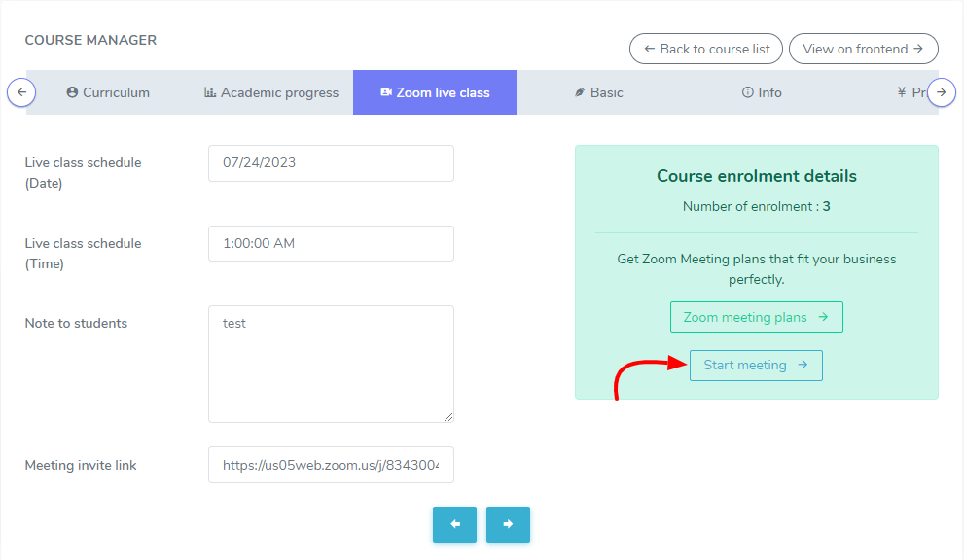Click the Academic progress chart icon
The height and width of the screenshot is (560, 964).
pyautogui.click(x=210, y=92)
